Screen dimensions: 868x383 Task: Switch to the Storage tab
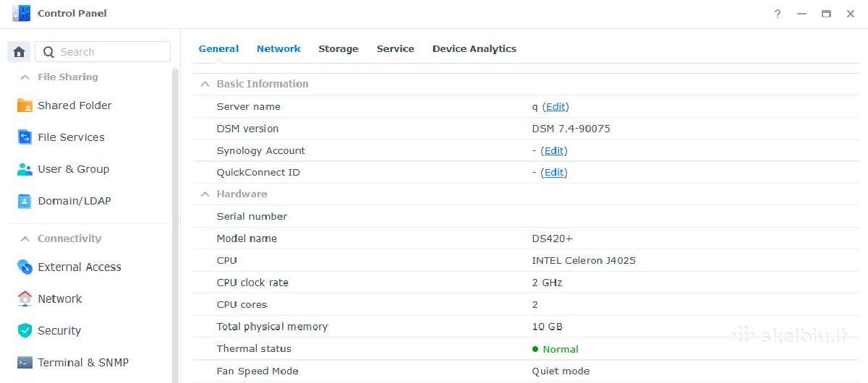[339, 49]
